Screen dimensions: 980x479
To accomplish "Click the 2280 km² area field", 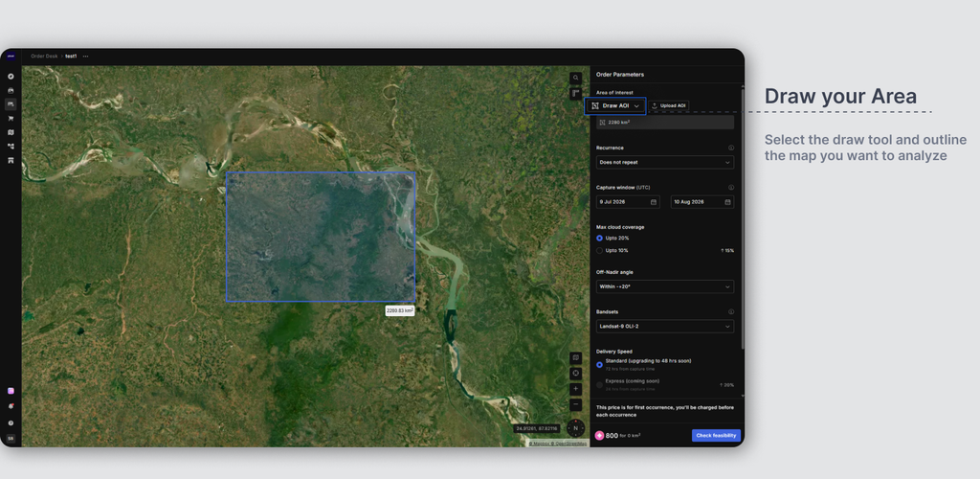I will click(x=665, y=123).
